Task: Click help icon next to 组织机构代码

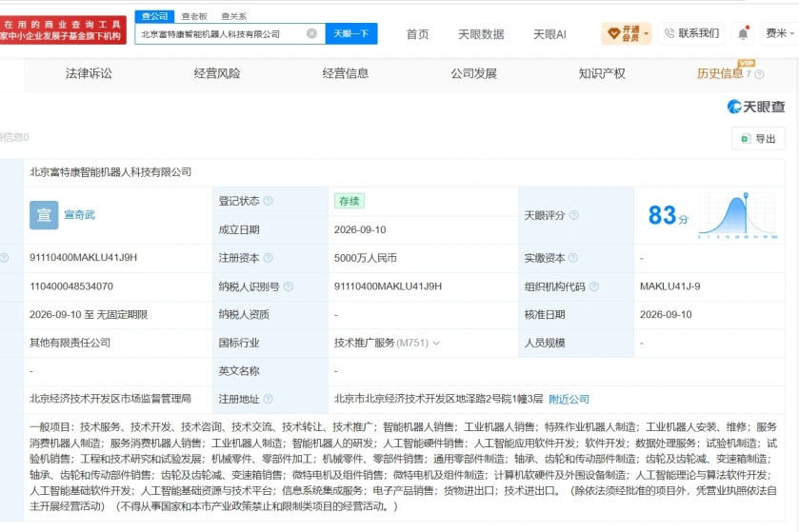Action: (x=594, y=286)
